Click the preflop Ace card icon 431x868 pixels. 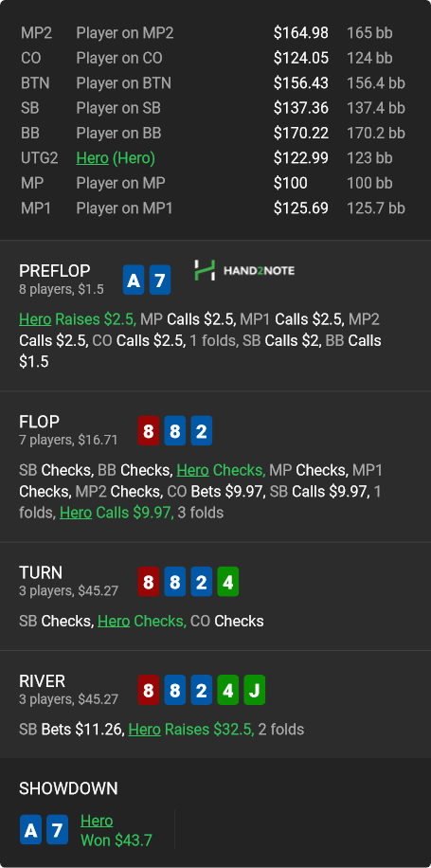point(134,280)
